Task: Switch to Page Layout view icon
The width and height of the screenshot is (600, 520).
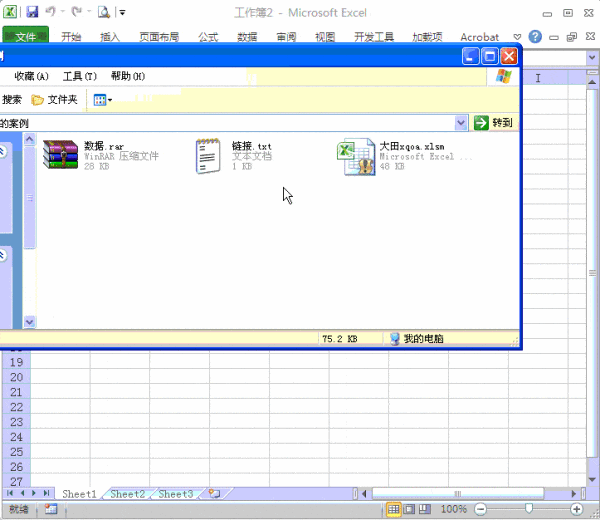Action: (x=409, y=509)
